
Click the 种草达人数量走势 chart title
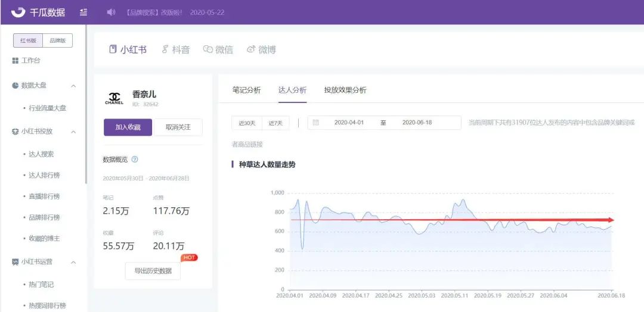pos(267,165)
